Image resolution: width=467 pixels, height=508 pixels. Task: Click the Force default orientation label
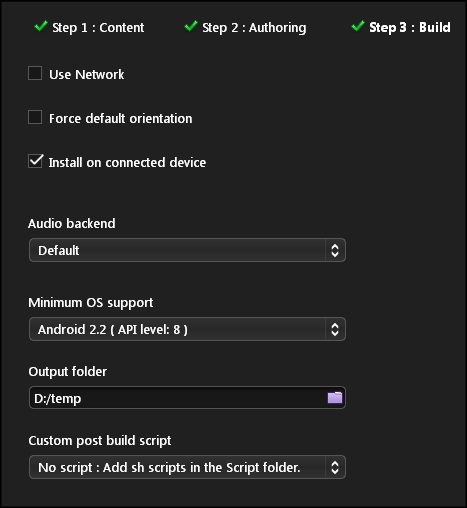point(121,118)
